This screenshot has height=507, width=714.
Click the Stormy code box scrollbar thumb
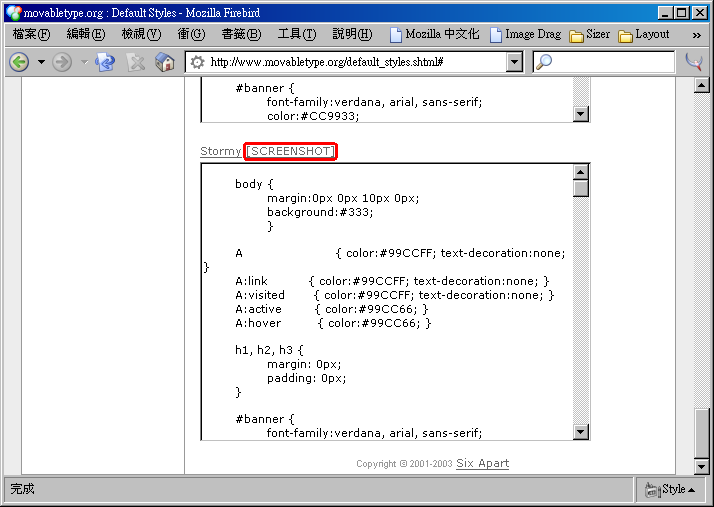click(x=581, y=189)
